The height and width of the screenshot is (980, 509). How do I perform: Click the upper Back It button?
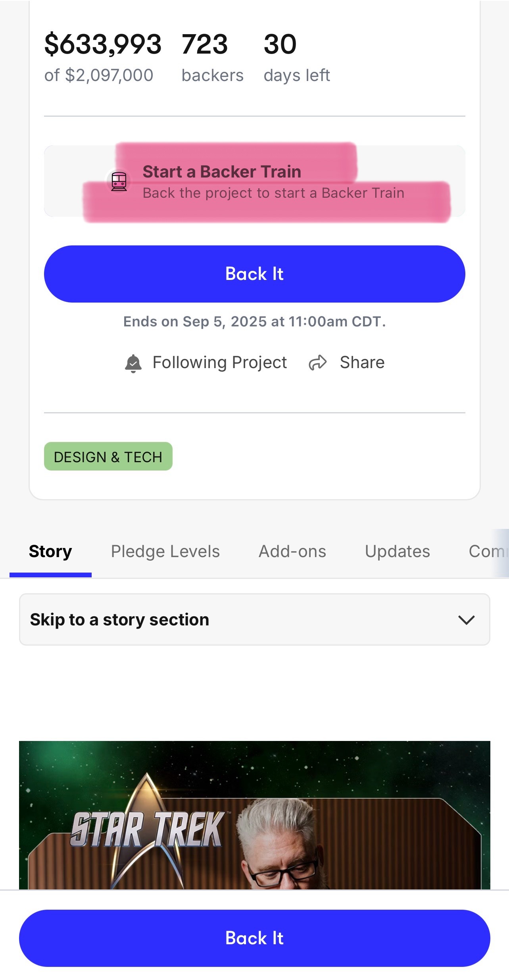255,274
